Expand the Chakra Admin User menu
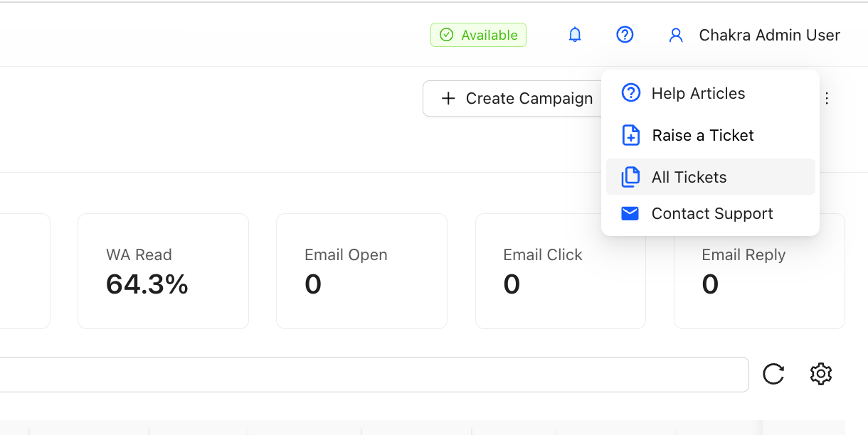The width and height of the screenshot is (868, 435). tap(769, 35)
